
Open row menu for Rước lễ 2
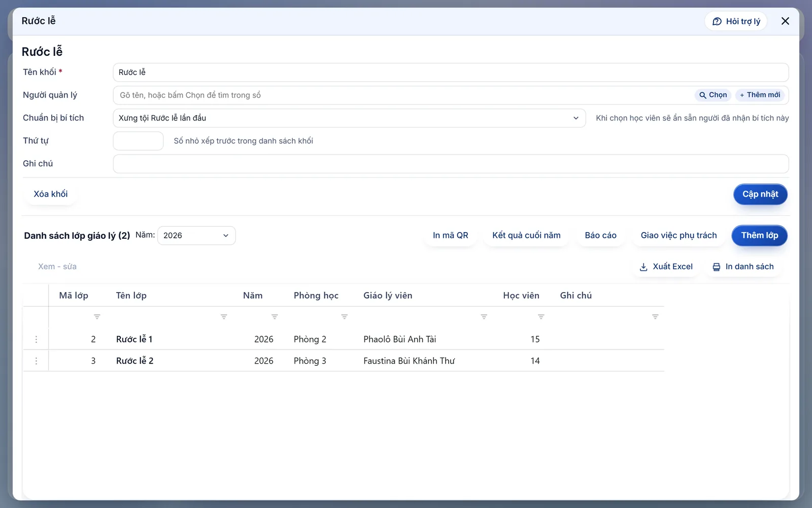tap(36, 361)
